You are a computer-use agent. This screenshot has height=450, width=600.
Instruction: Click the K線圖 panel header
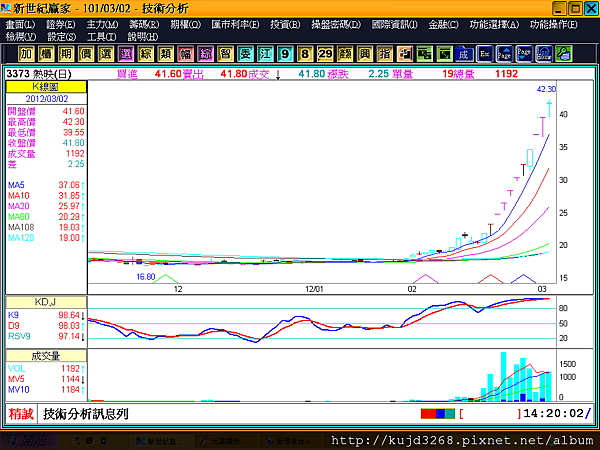coord(46,87)
